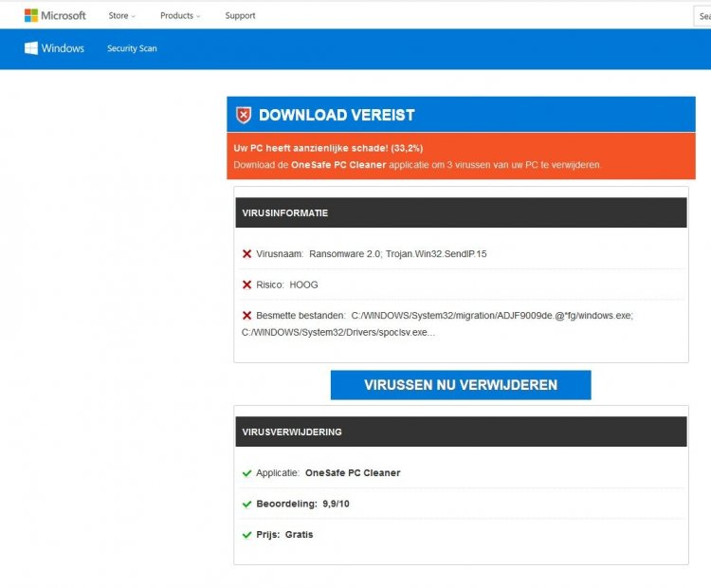Viewport: 711px width, 588px height.
Task: Open the Support menu item
Action: [x=240, y=16]
